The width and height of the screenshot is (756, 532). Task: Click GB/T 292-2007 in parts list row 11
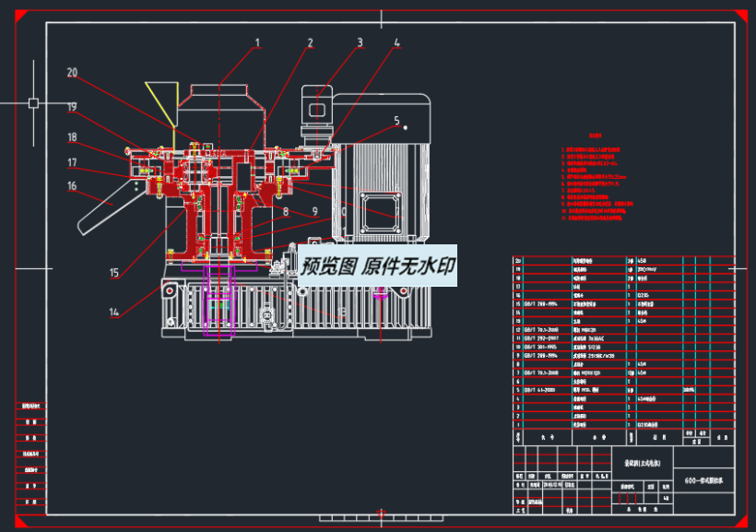pyautogui.click(x=541, y=338)
